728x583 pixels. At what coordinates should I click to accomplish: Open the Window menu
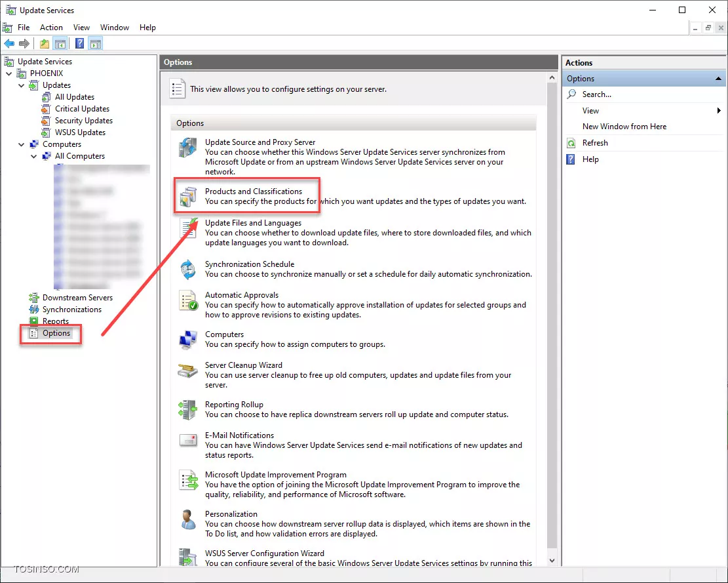pos(115,28)
